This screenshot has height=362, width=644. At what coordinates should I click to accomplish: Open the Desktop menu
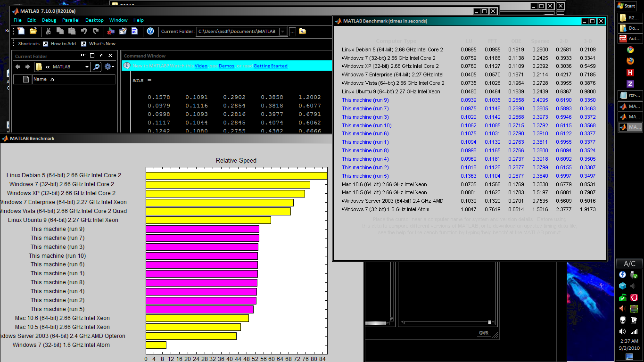click(x=94, y=20)
